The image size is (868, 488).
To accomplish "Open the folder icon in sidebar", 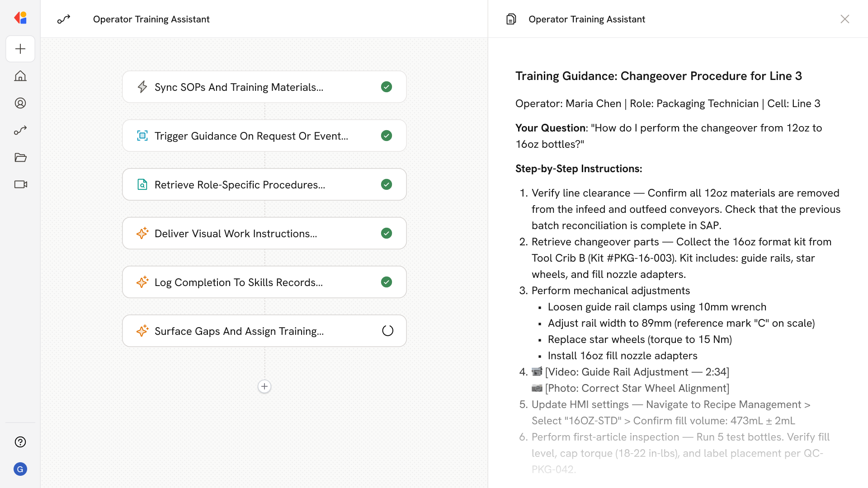I will [20, 157].
